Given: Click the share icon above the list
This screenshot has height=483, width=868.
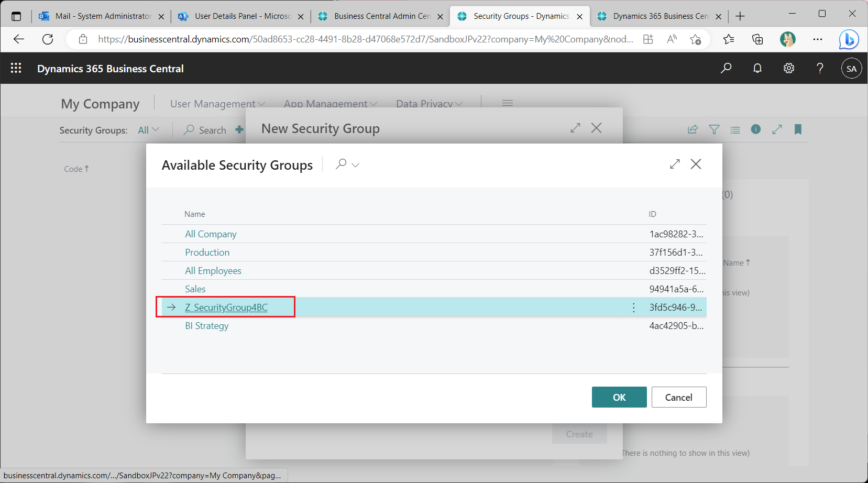Looking at the screenshot, I should coord(693,129).
